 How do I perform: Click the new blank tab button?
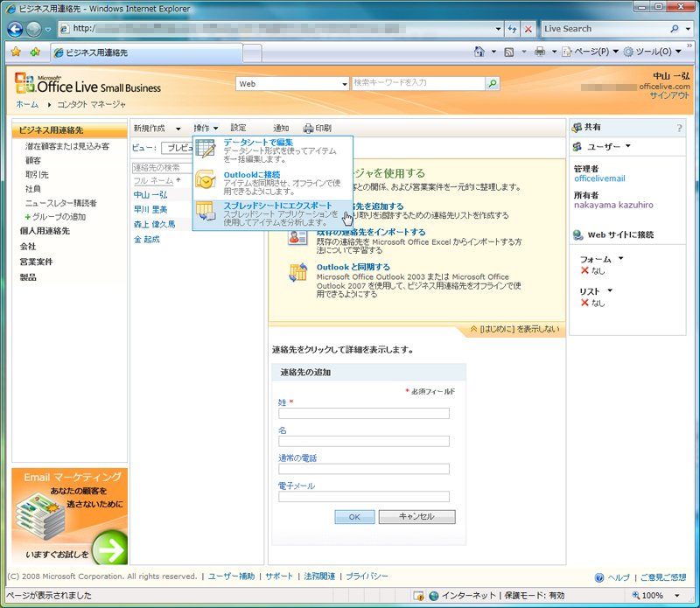pos(252,52)
